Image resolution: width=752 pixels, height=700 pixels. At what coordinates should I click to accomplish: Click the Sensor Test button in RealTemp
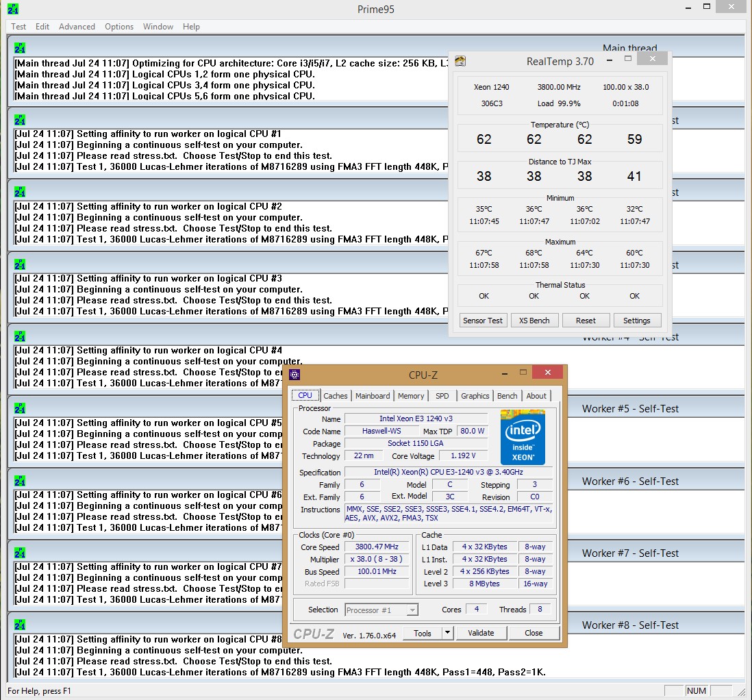pos(482,321)
